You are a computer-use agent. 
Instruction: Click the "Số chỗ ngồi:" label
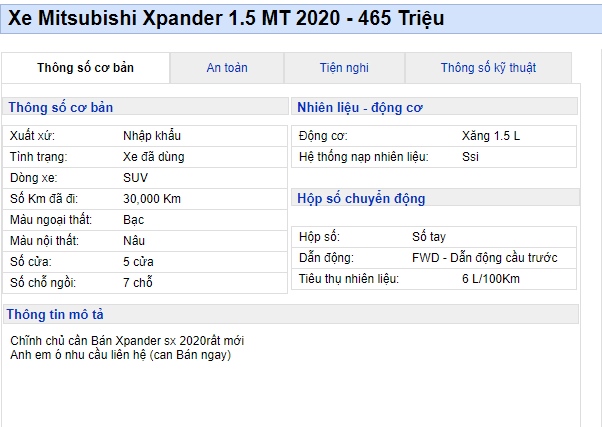pos(43,283)
